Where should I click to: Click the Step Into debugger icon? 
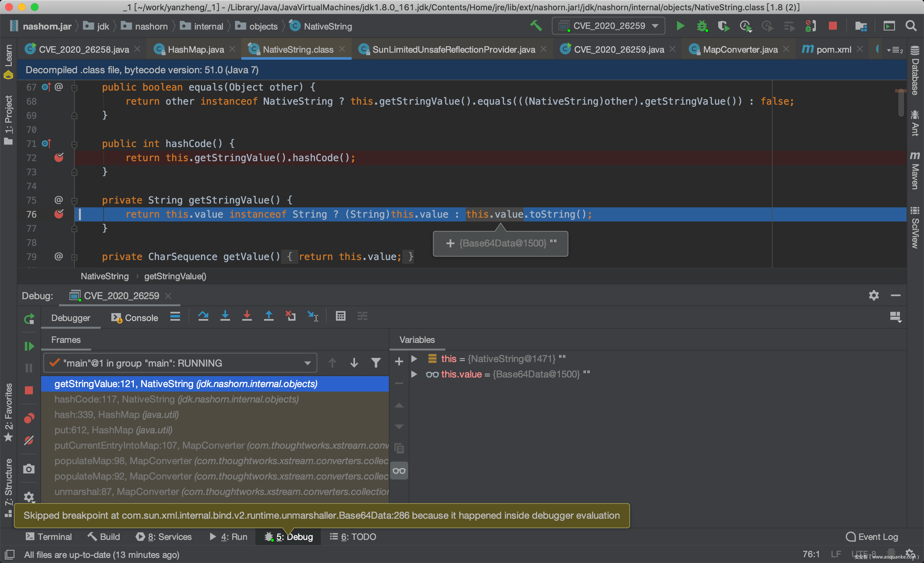225,316
